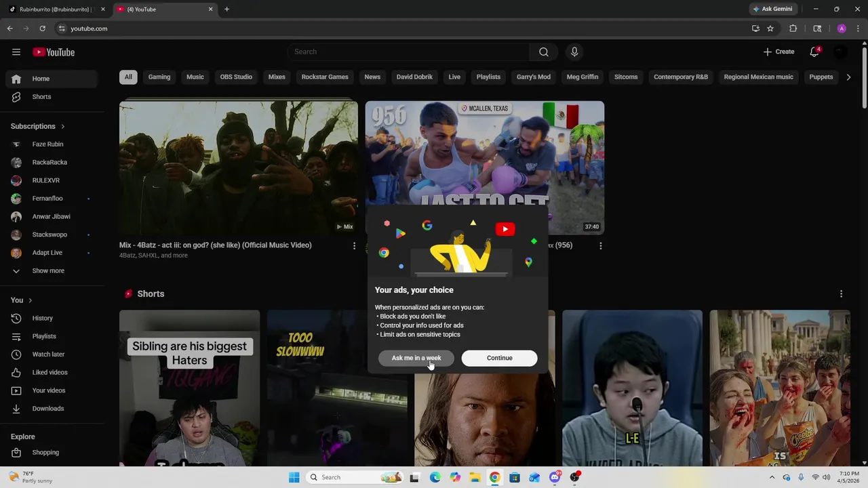Bookmark this page with star icon

[770, 28]
